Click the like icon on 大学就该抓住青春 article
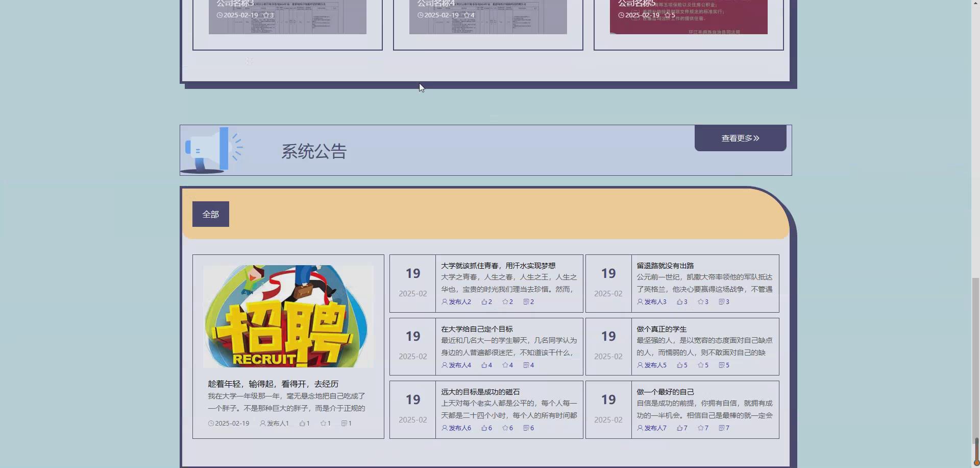Screen dimensions: 980x468 click(483, 301)
